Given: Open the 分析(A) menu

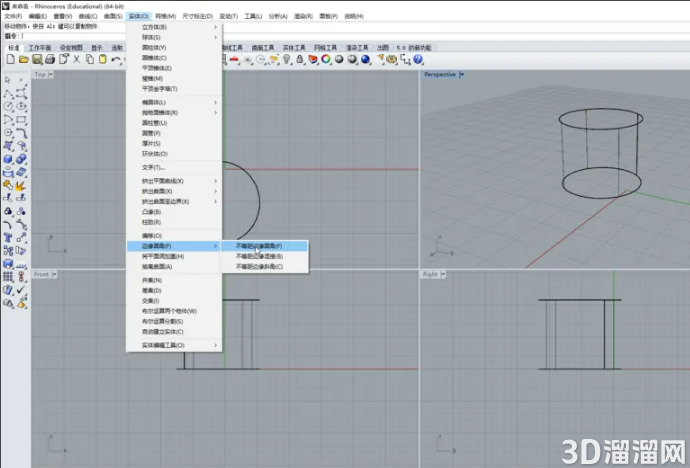Looking at the screenshot, I should pyautogui.click(x=278, y=16).
